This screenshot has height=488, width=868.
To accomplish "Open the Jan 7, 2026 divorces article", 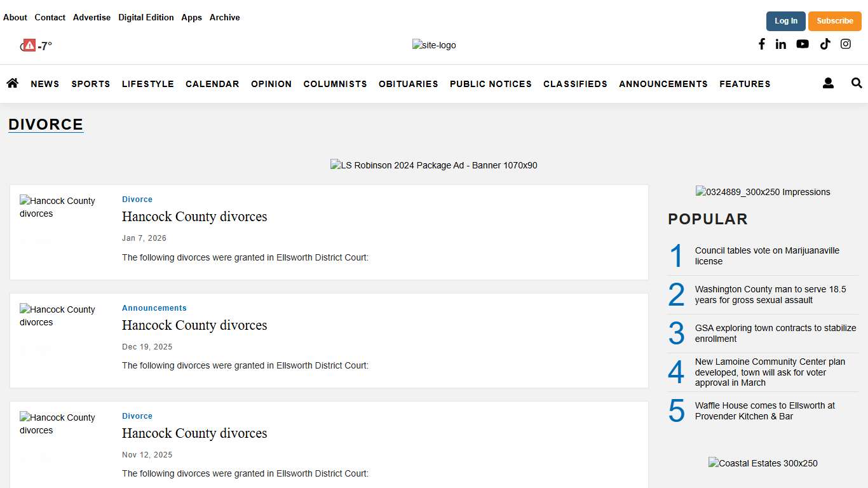I will pos(194,217).
